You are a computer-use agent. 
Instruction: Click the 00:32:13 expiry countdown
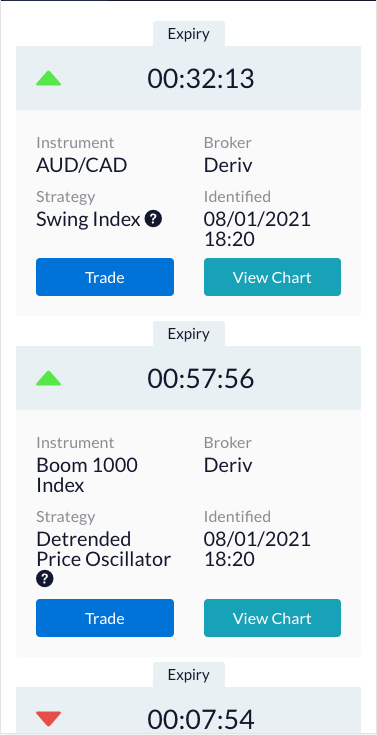coord(201,79)
